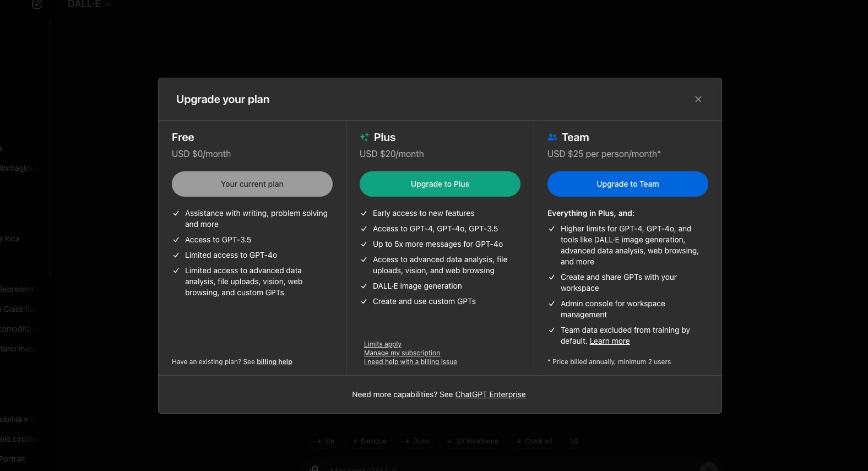This screenshot has height=471, width=868.
Task: Click the USD $20/month price text
Action: point(392,154)
